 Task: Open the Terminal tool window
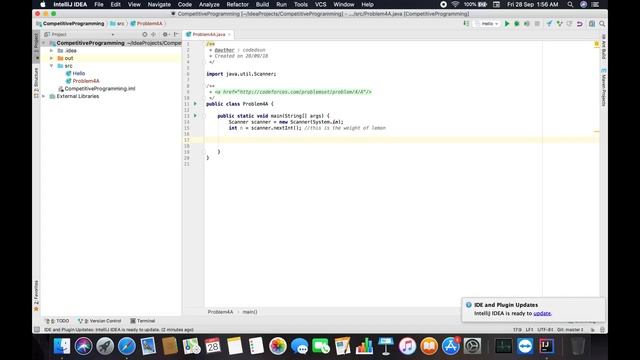pos(142,321)
